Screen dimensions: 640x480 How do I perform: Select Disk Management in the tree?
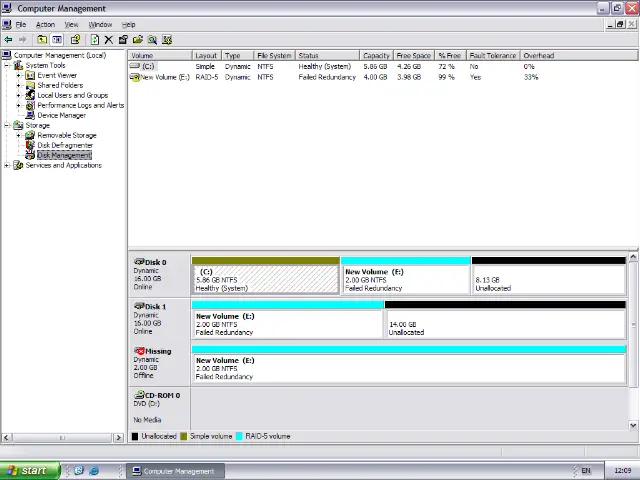tap(64, 155)
